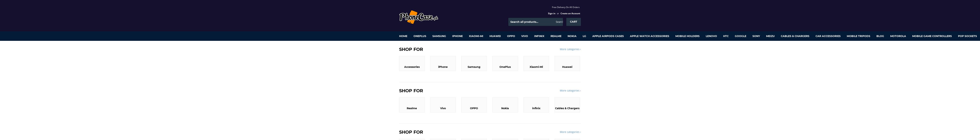Click the Sign in link
Viewport: 980px width, 140px height.
coord(551,13)
